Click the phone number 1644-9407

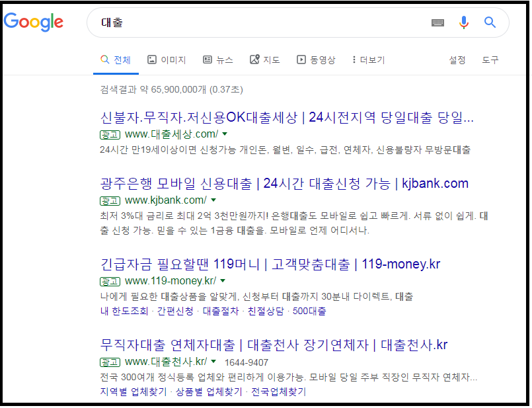click(247, 362)
